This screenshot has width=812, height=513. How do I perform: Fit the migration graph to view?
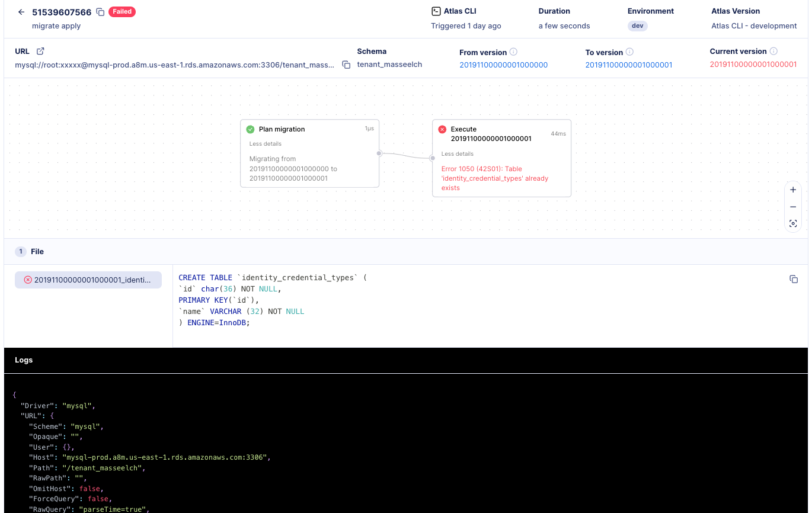point(792,223)
